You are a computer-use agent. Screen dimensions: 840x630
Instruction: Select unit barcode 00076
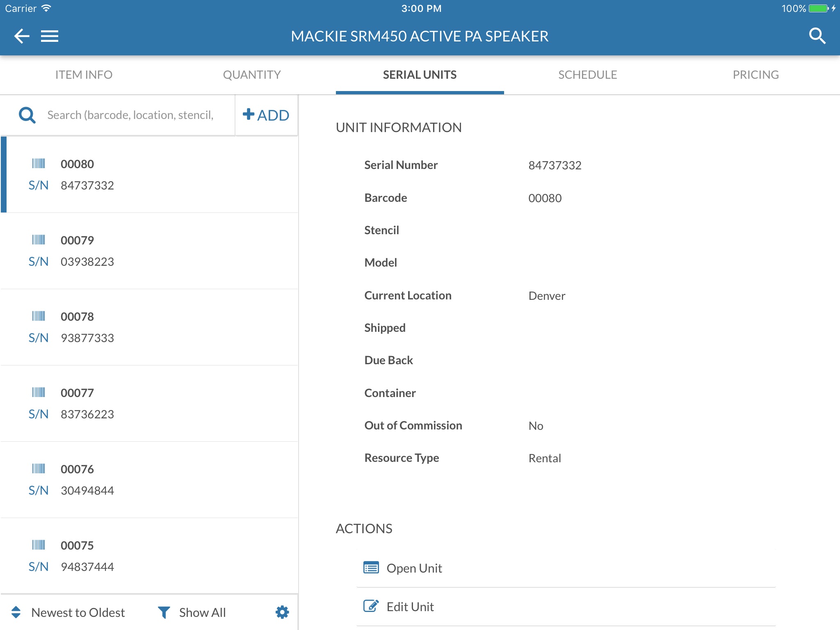coord(77,469)
